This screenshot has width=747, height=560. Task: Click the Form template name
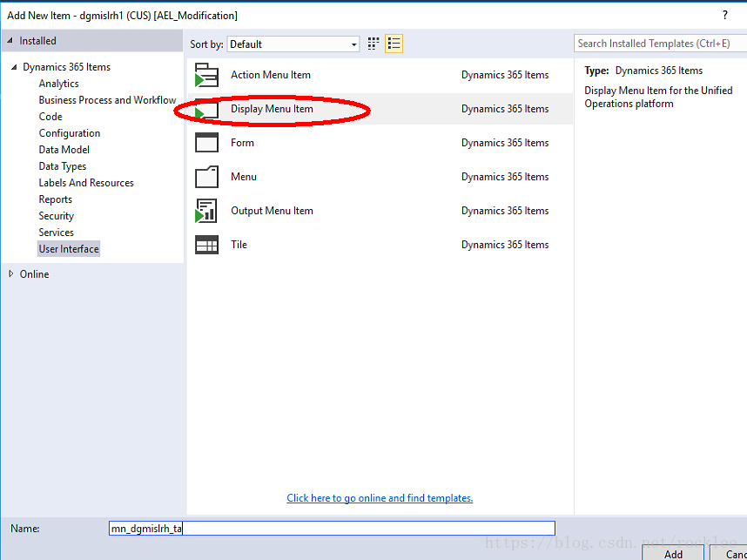[243, 143]
